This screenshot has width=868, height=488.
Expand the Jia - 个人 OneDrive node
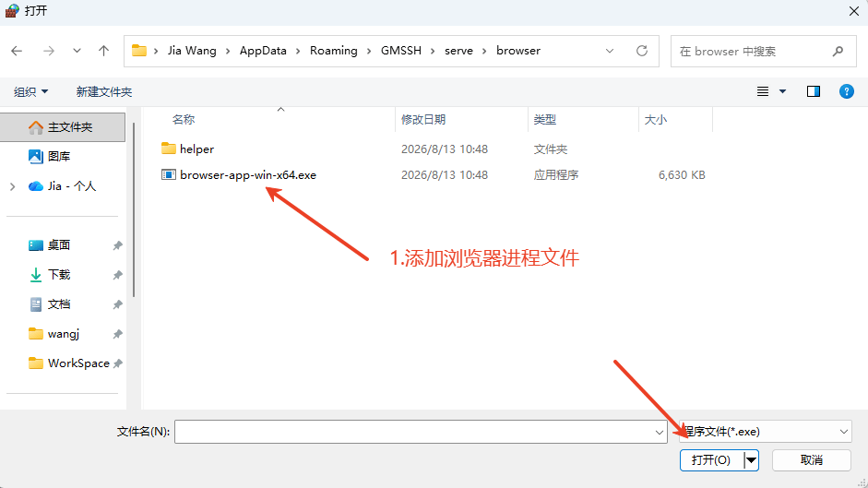(x=12, y=186)
